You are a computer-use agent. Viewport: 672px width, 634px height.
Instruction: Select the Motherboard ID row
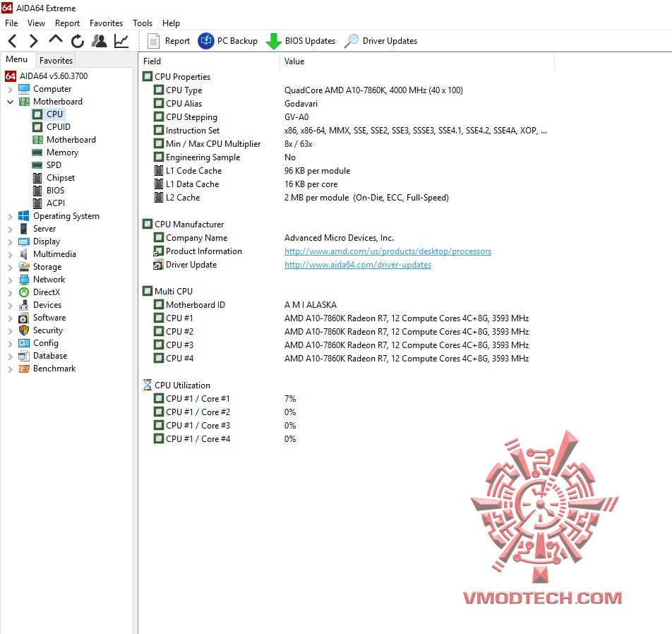[245, 305]
